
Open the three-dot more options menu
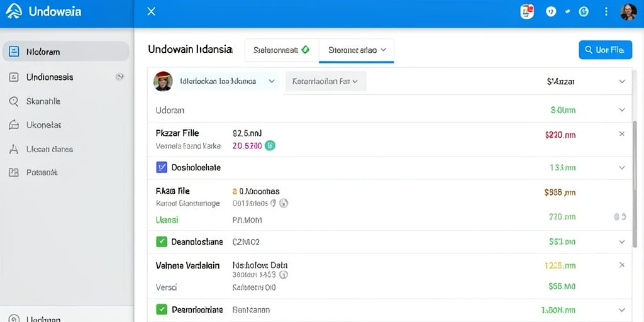[x=606, y=11]
